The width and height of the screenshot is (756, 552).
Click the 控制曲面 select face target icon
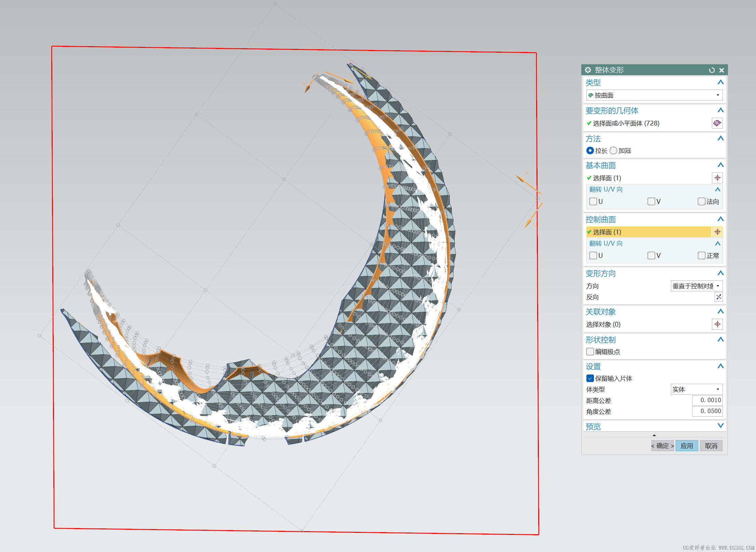(717, 232)
